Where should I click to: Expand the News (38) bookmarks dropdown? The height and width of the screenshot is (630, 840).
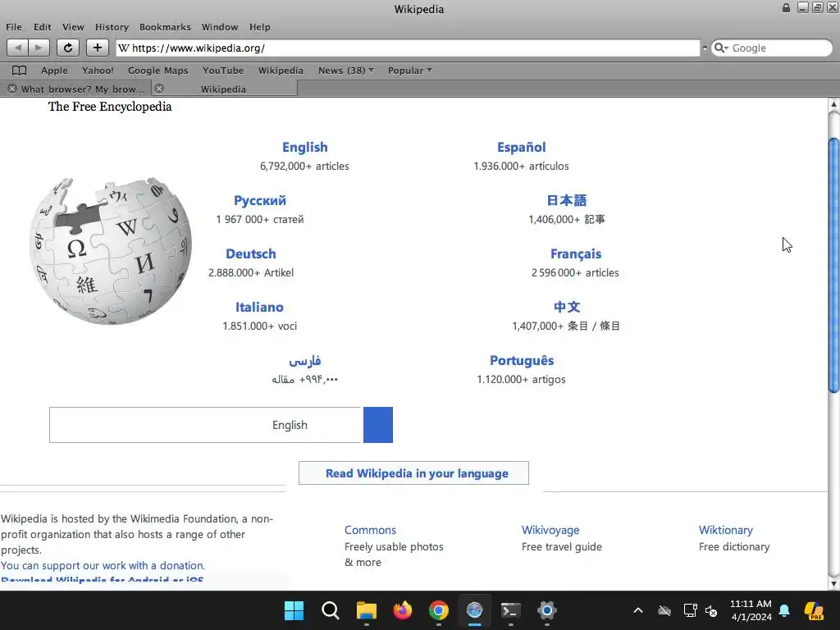pos(346,71)
